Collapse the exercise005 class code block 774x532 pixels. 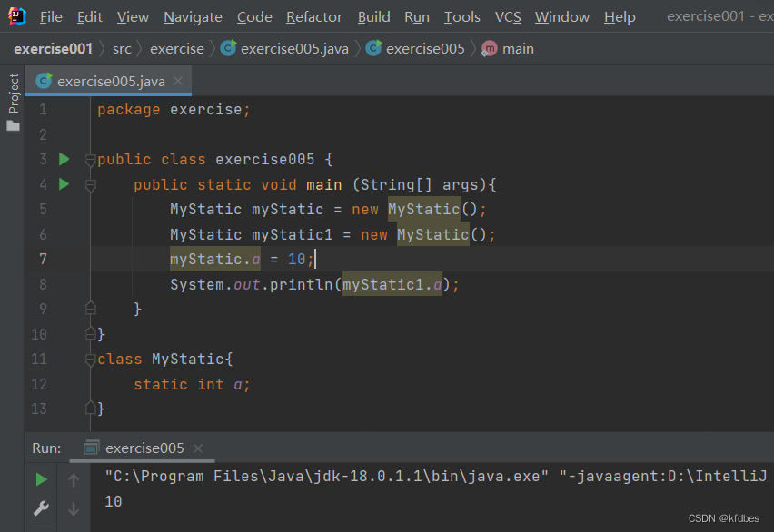[x=90, y=161]
